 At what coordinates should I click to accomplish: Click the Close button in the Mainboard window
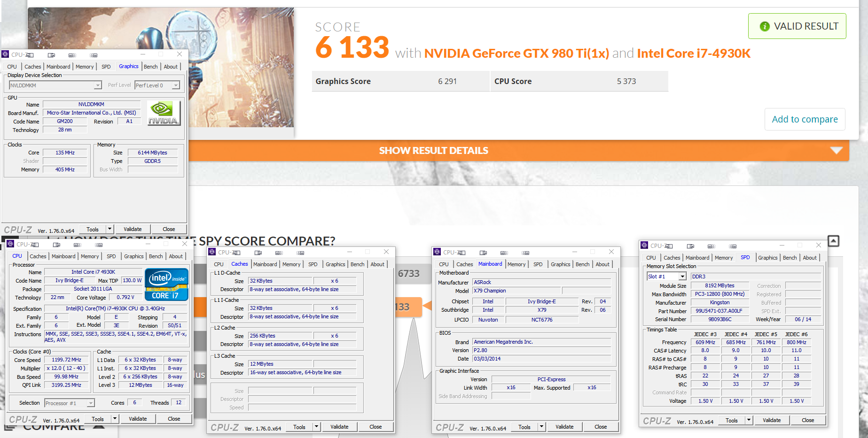tap(601, 427)
